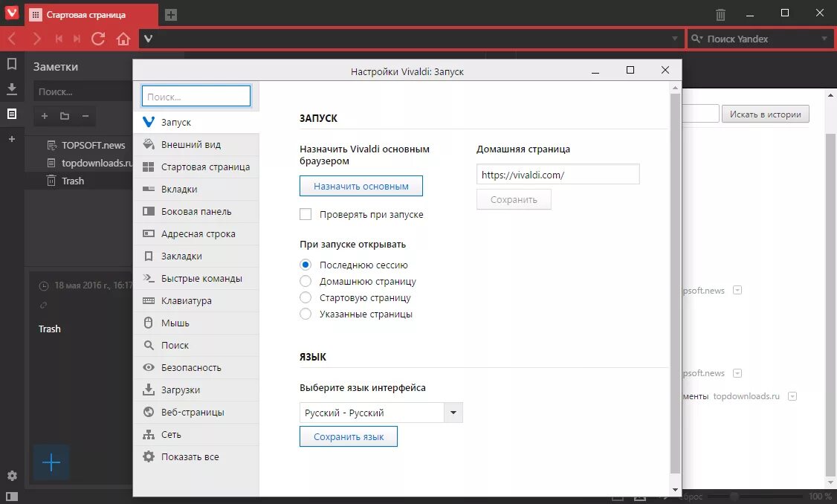Open 'Мышь' settings section
The image size is (837, 504).
(x=196, y=323)
